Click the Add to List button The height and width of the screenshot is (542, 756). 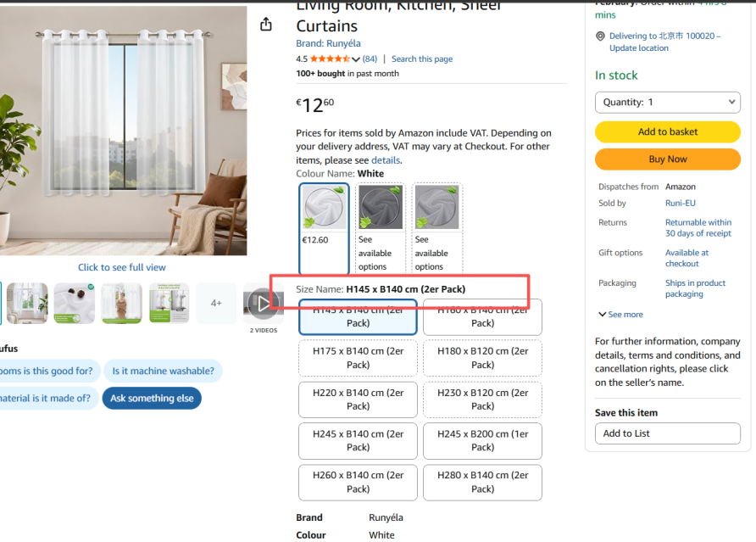click(667, 433)
